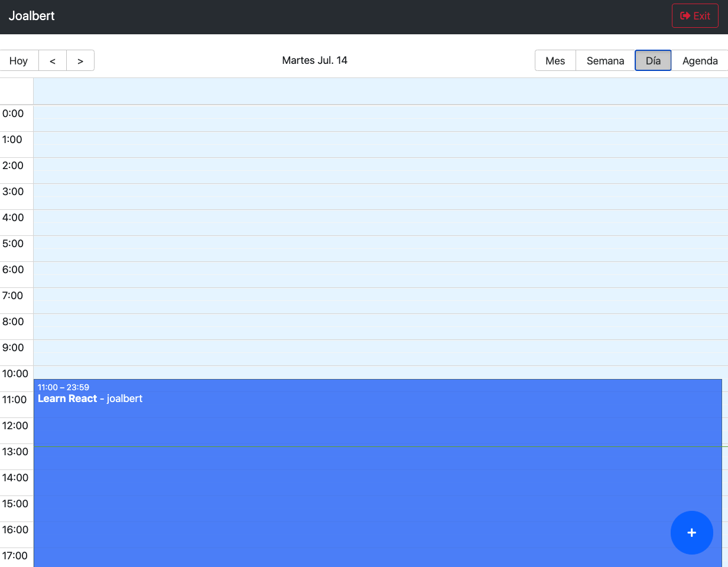728x567 pixels.
Task: Click the all-day row above the time grid
Action: click(381, 91)
